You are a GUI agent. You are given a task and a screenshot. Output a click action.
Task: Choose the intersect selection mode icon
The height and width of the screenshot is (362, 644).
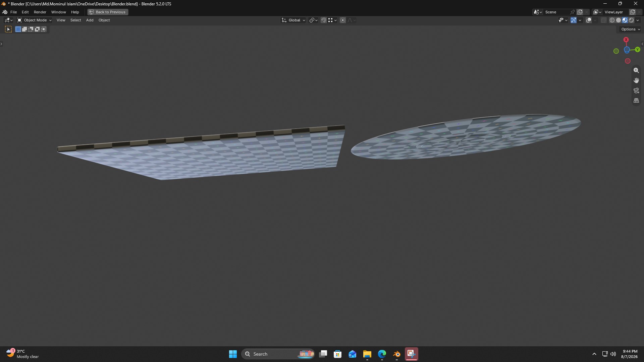(x=44, y=29)
